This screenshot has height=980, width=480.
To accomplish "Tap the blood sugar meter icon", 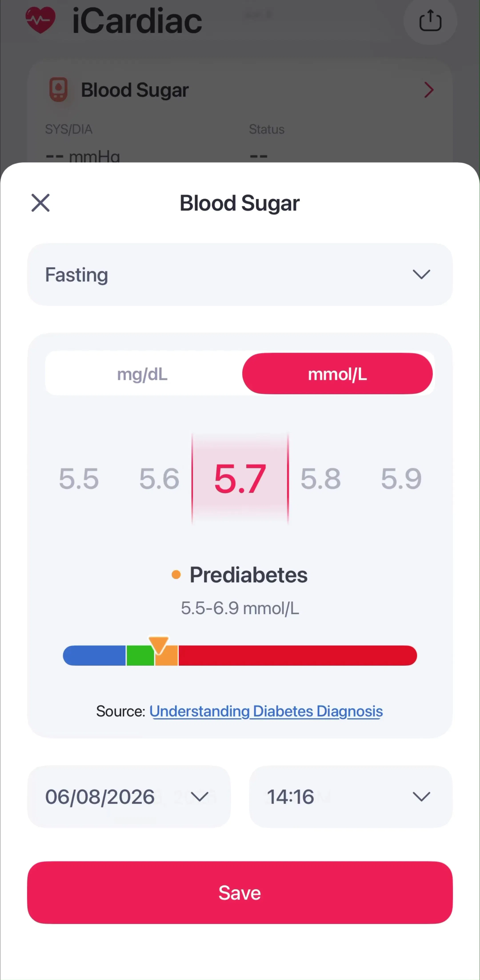I will pyautogui.click(x=59, y=90).
